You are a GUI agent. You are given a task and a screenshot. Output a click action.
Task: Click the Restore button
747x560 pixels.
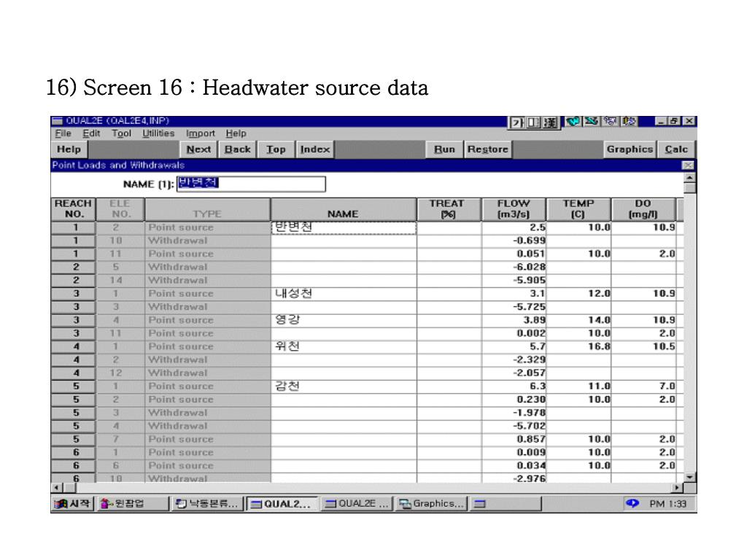[488, 149]
